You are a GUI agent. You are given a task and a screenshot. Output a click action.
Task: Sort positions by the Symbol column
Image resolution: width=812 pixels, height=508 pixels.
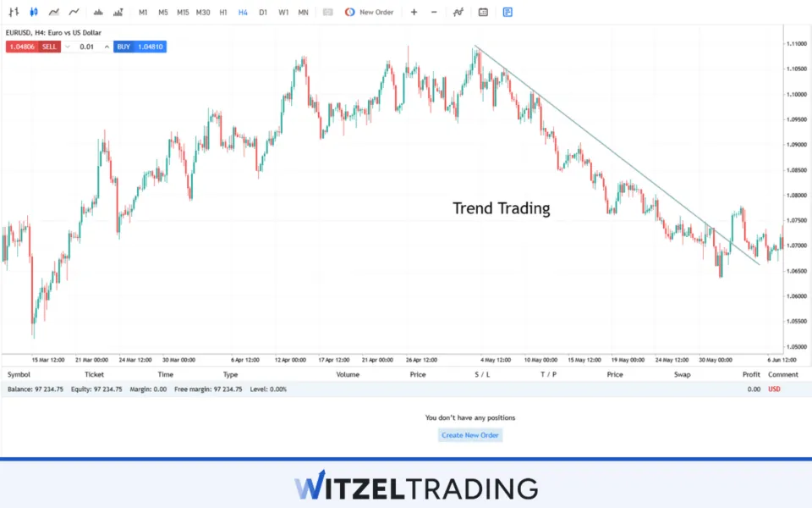tap(19, 374)
